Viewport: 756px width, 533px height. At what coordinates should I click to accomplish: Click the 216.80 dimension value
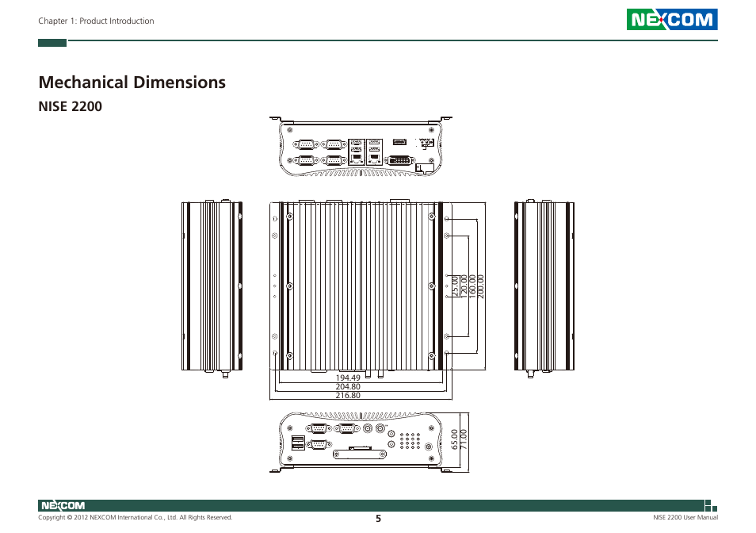pos(348,395)
